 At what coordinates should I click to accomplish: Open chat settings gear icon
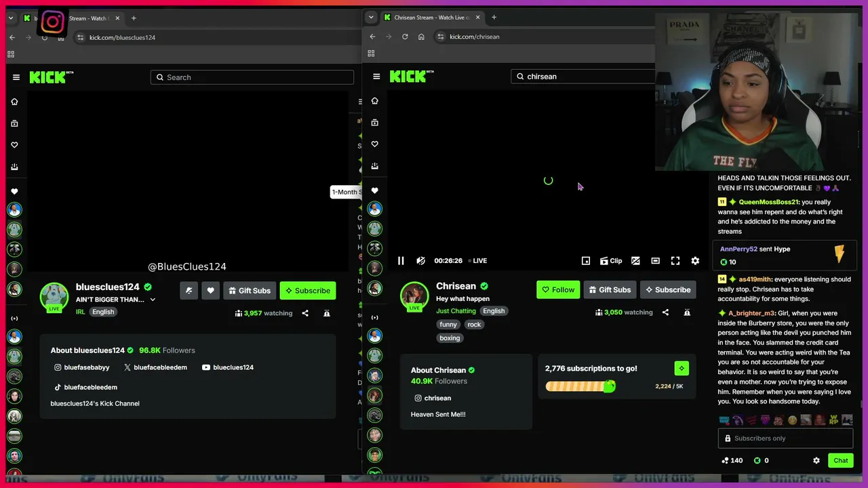(816, 460)
